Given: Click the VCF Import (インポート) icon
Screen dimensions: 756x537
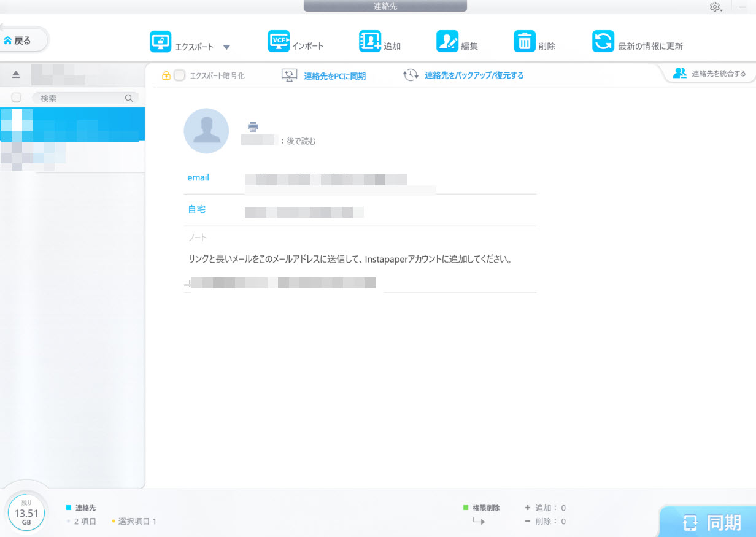Looking at the screenshot, I should point(279,42).
